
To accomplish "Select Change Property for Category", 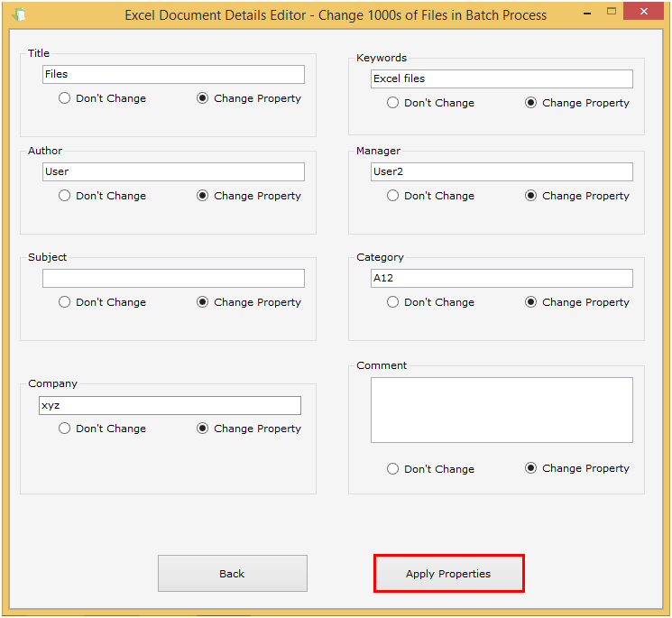I will [x=577, y=302].
